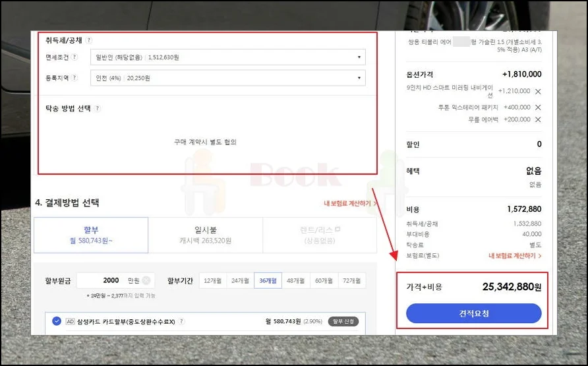The image size is (588, 366).
Task: Click 할부 신청 button
Action: click(343, 321)
